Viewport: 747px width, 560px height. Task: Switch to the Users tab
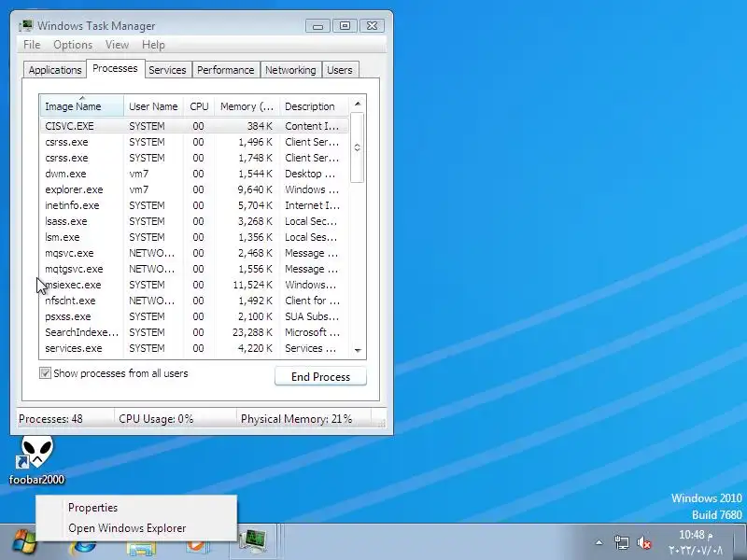340,70
